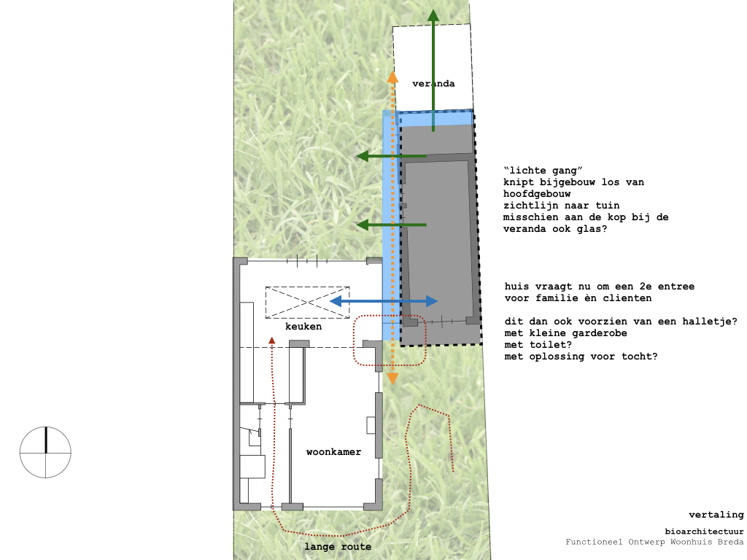Click 'dit dan ook voorzien van een halletje?'
747x560 pixels.
[621, 322]
